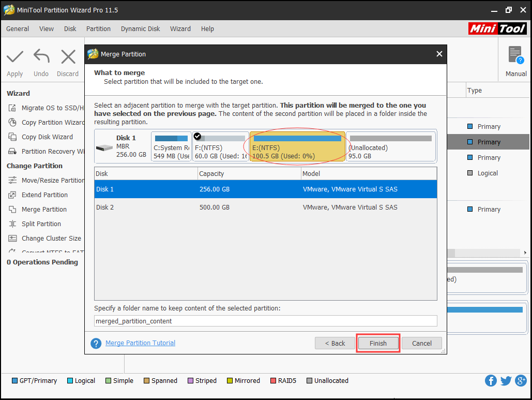
Task: Click the Apply checkmark icon
Action: pos(14,57)
